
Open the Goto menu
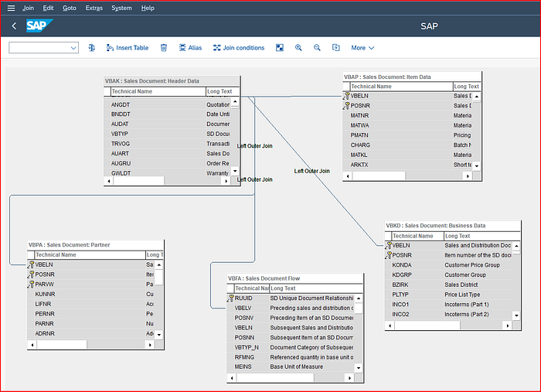coord(70,8)
